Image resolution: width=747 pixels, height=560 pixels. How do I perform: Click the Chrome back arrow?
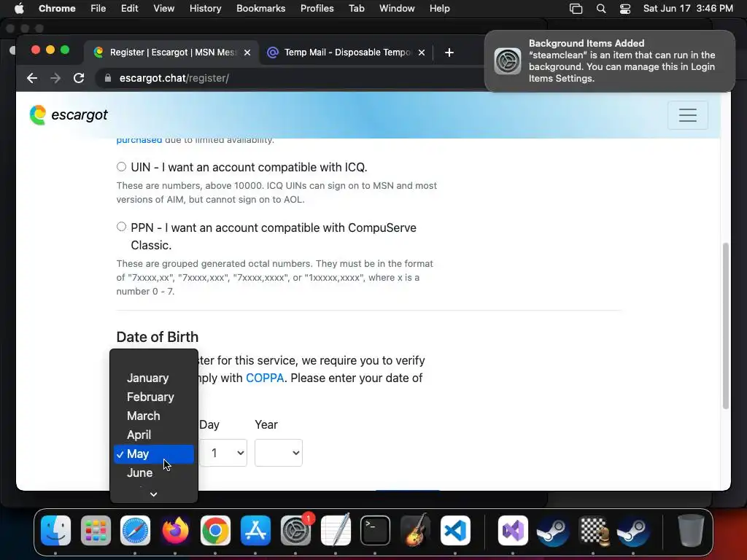point(32,78)
